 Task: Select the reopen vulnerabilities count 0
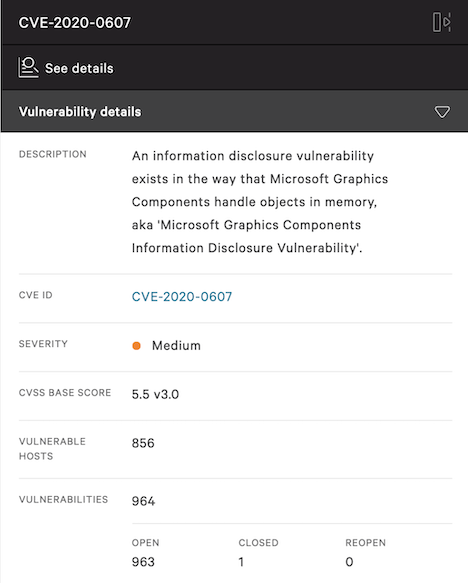(349, 561)
